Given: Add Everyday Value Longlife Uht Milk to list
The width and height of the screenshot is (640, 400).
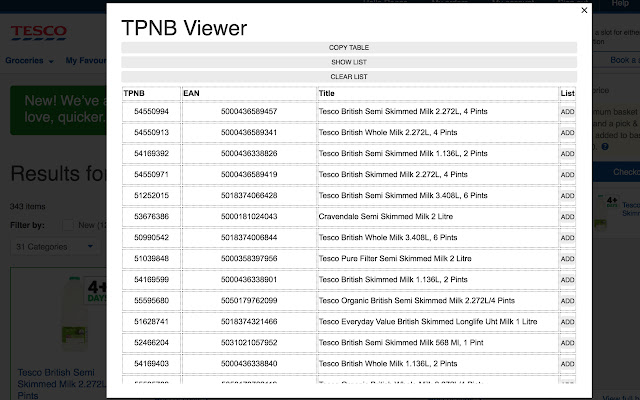Looking at the screenshot, I should 567,322.
